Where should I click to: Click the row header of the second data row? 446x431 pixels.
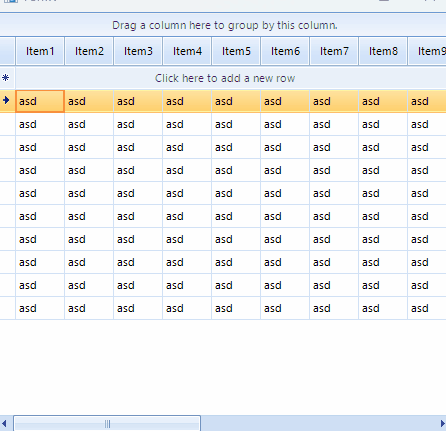coord(7,124)
